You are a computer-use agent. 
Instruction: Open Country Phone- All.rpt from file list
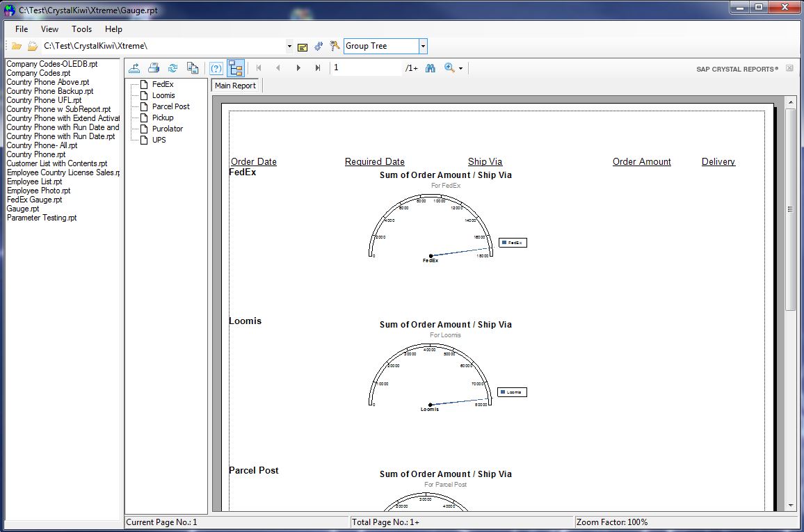(42, 145)
